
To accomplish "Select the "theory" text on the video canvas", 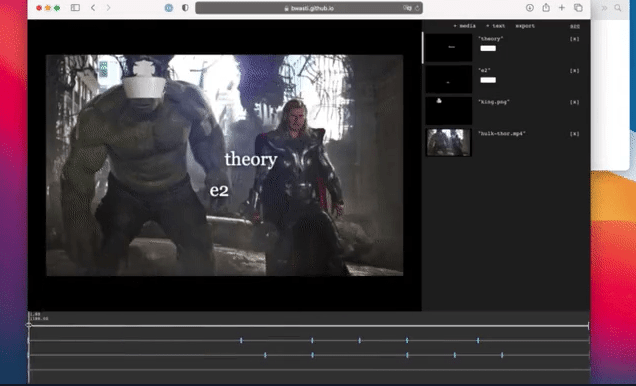I will (251, 159).
